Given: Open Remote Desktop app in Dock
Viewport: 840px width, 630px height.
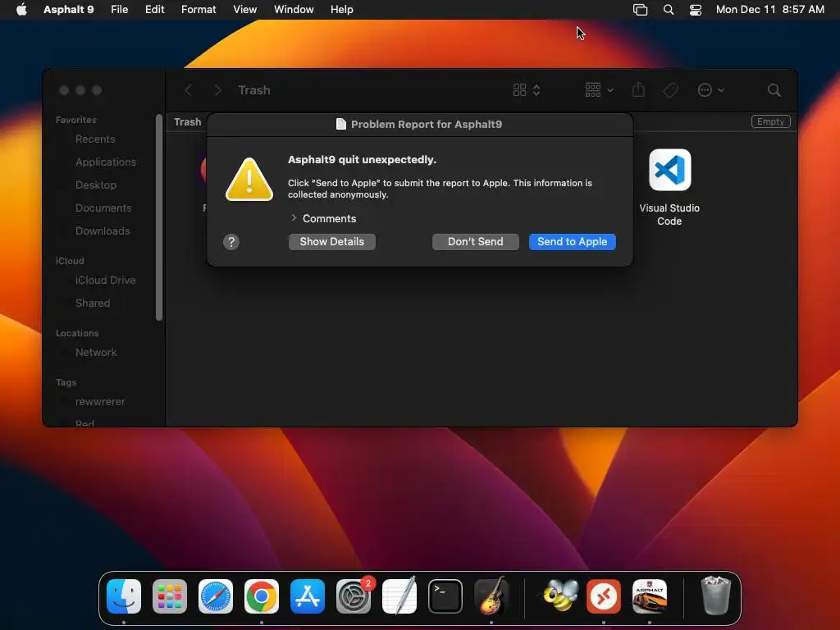Looking at the screenshot, I should coord(604,596).
